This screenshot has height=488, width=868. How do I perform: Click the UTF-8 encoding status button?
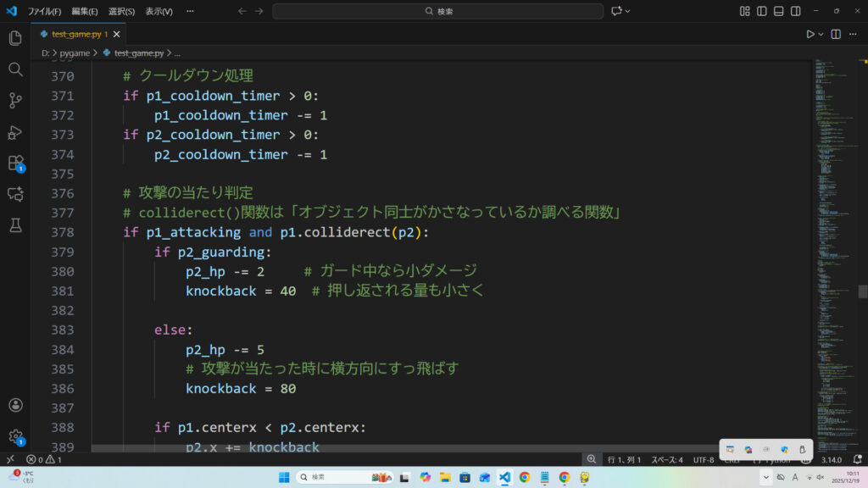[x=704, y=459]
